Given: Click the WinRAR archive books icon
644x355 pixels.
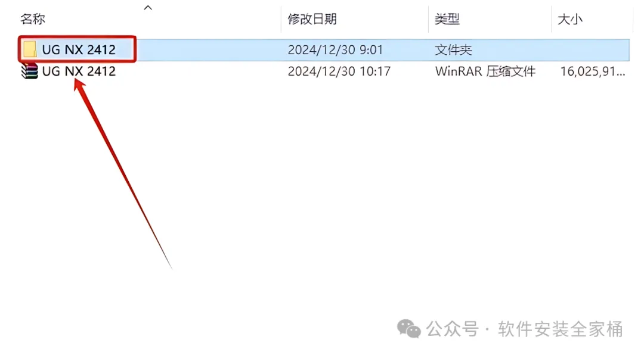Looking at the screenshot, I should 30,71.
